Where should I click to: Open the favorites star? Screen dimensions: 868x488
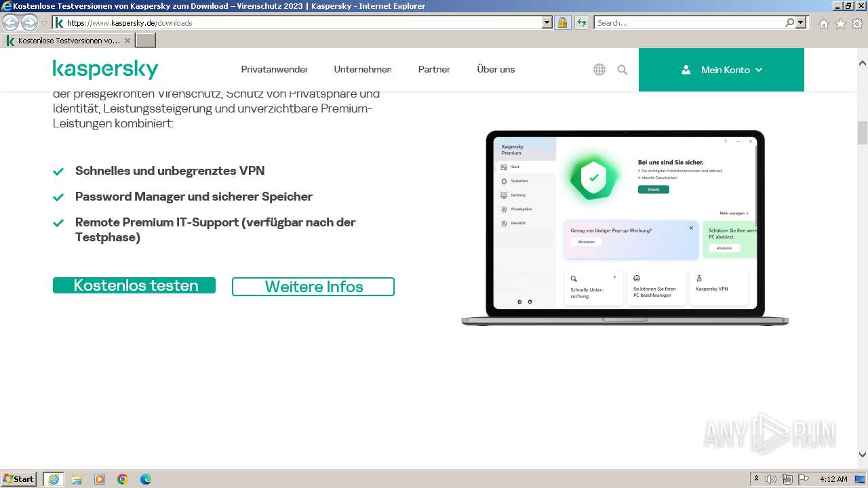coord(840,24)
